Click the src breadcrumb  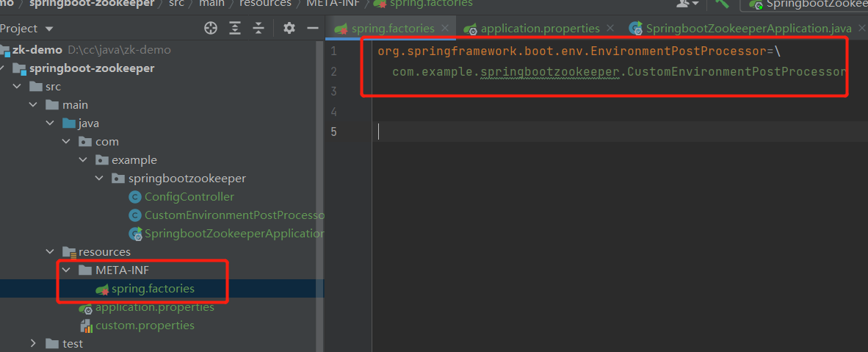(176, 4)
